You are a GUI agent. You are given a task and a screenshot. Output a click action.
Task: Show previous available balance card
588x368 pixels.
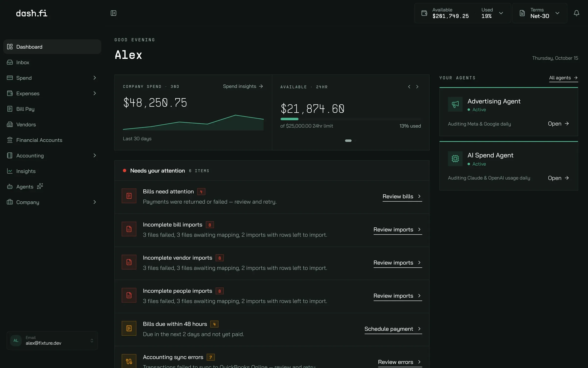(409, 87)
